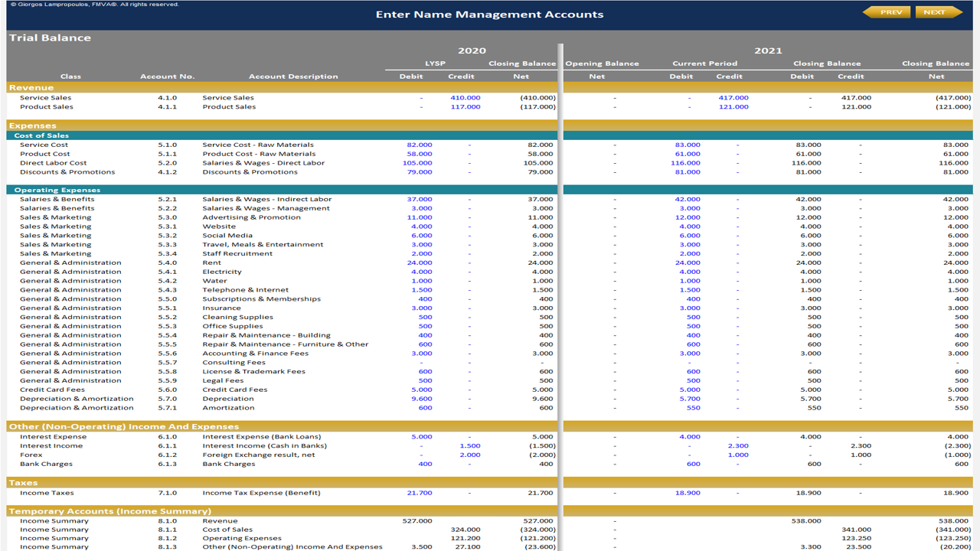
Task: Select the Revenue section header
Action: [x=31, y=88]
